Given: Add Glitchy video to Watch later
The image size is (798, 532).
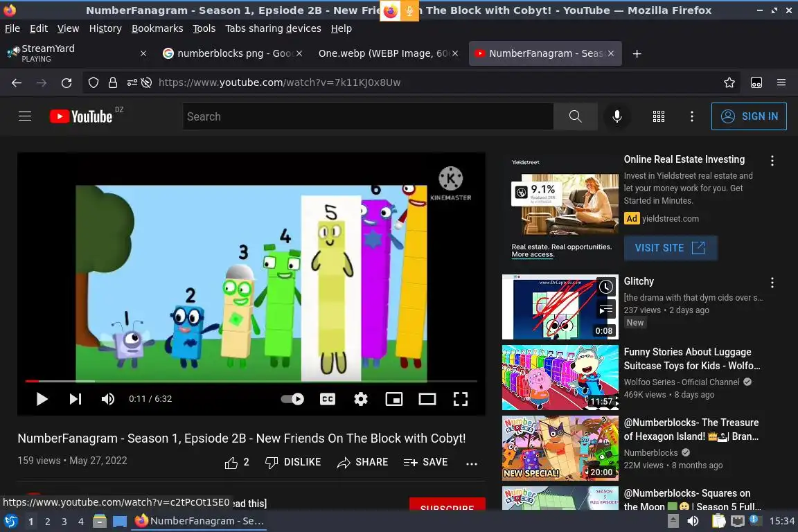Looking at the screenshot, I should [x=605, y=287].
